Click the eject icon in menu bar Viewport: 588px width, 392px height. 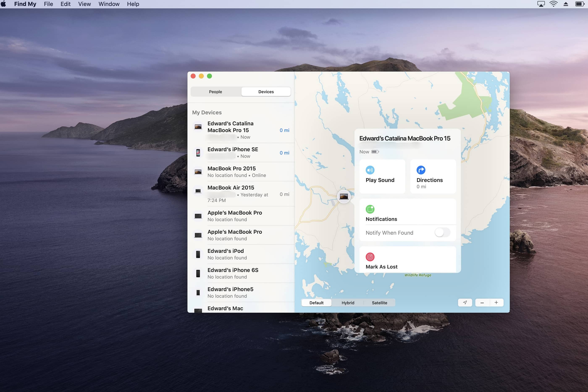566,4
